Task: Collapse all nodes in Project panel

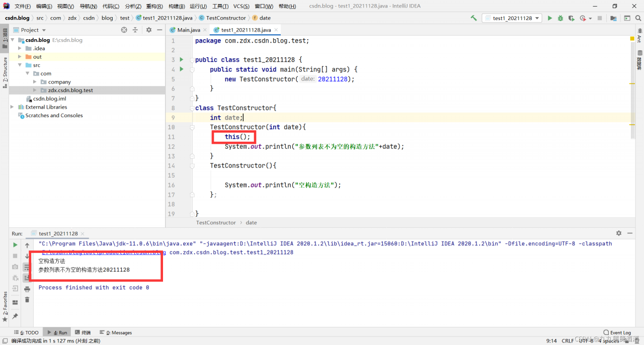Action: (135, 30)
